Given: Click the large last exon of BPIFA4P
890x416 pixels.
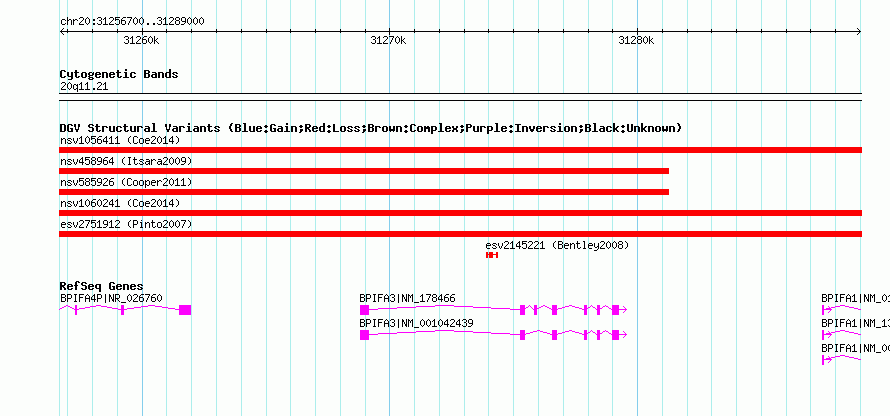Looking at the screenshot, I should pos(185,310).
